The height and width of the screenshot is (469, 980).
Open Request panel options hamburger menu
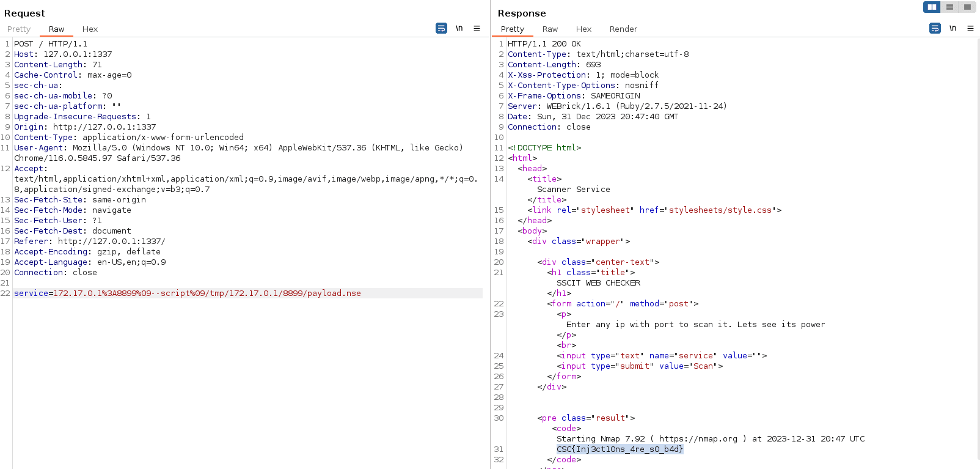tap(477, 28)
